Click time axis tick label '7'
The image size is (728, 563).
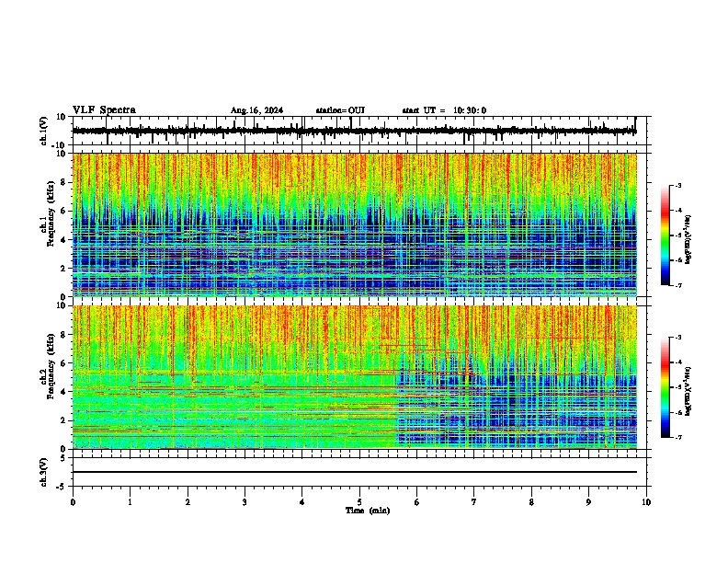474,502
